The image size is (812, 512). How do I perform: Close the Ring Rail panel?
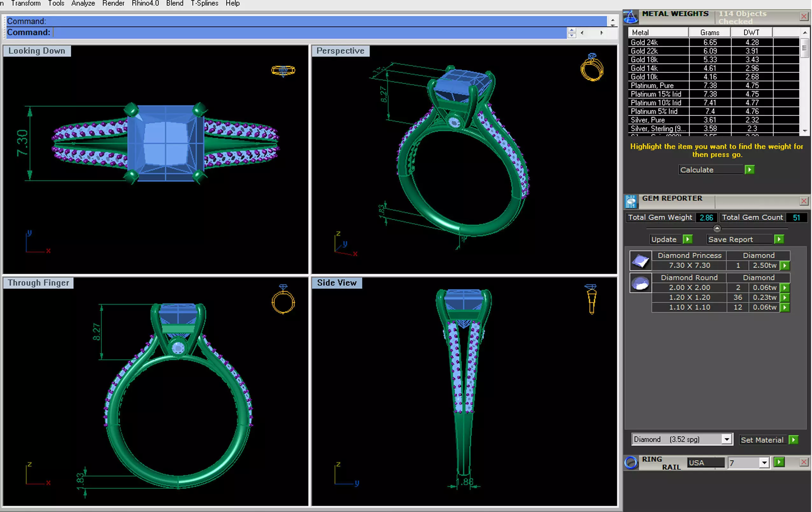pyautogui.click(x=804, y=462)
